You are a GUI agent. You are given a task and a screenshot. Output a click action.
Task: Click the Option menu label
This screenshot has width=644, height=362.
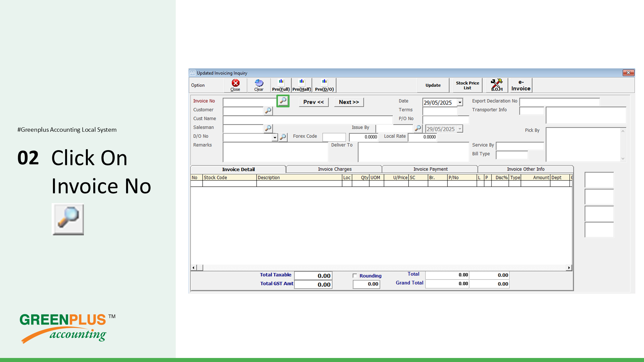point(198,85)
